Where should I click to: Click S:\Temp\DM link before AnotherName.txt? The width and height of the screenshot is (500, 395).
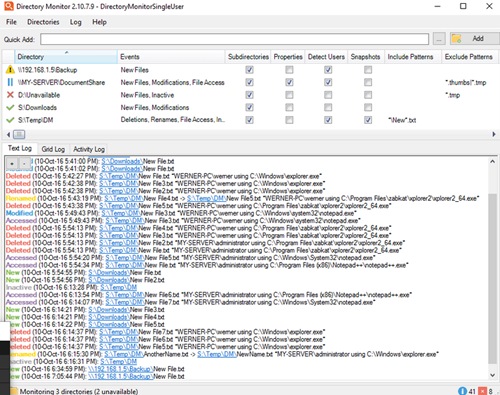point(123,354)
